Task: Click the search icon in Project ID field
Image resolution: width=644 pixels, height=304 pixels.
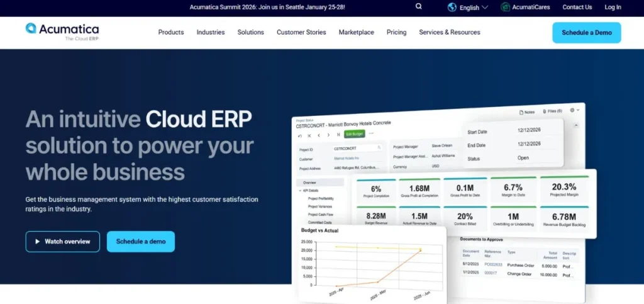Action: point(379,147)
